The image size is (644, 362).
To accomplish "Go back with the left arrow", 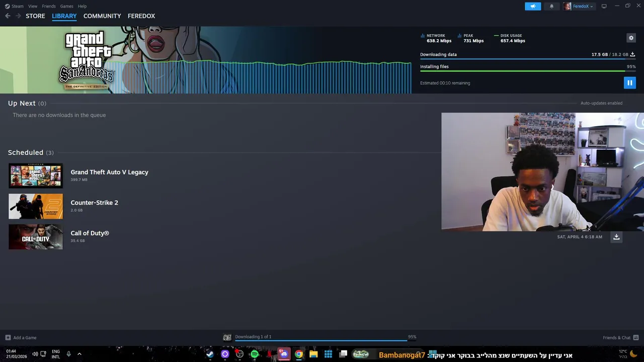I will point(8,16).
